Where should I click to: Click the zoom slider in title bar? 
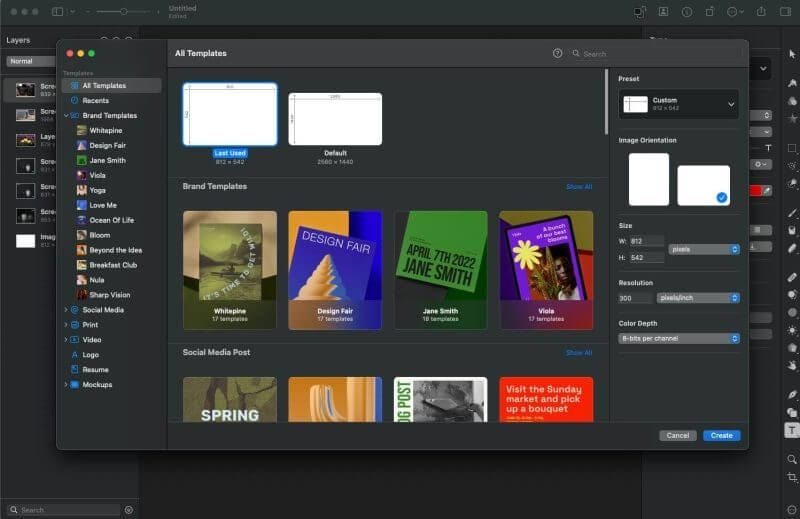(123, 11)
